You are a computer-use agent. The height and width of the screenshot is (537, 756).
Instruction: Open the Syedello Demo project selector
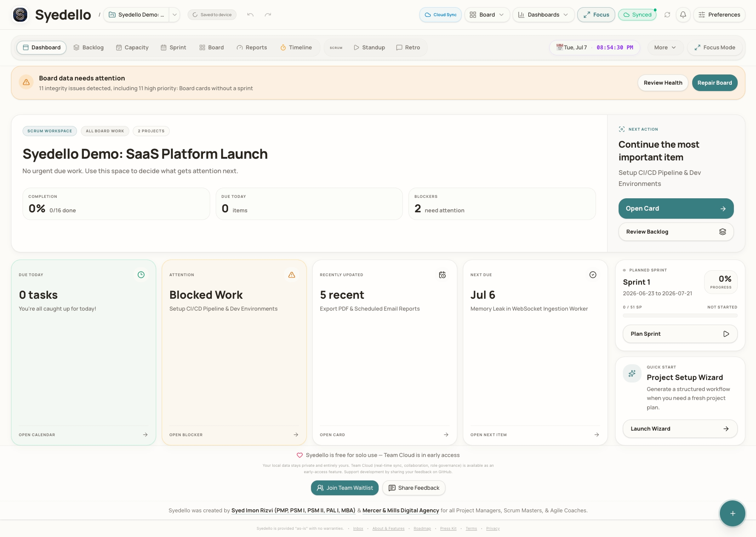pyautogui.click(x=137, y=14)
